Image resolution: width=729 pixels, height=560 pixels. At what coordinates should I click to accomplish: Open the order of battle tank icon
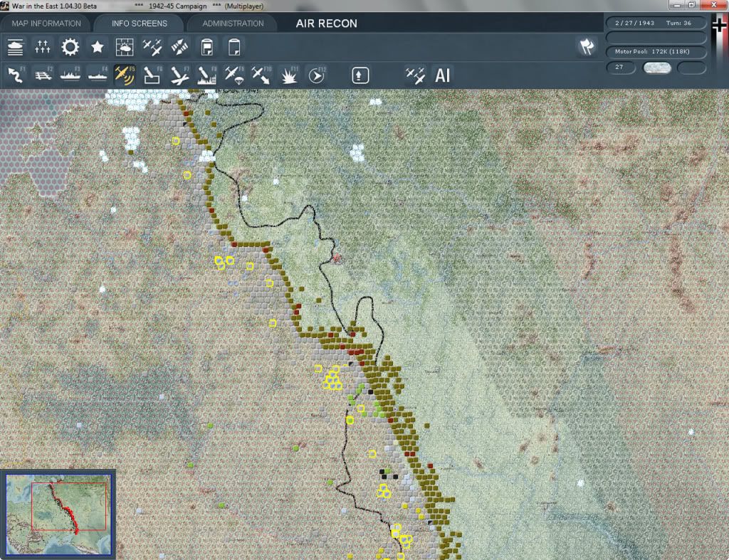coord(16,47)
